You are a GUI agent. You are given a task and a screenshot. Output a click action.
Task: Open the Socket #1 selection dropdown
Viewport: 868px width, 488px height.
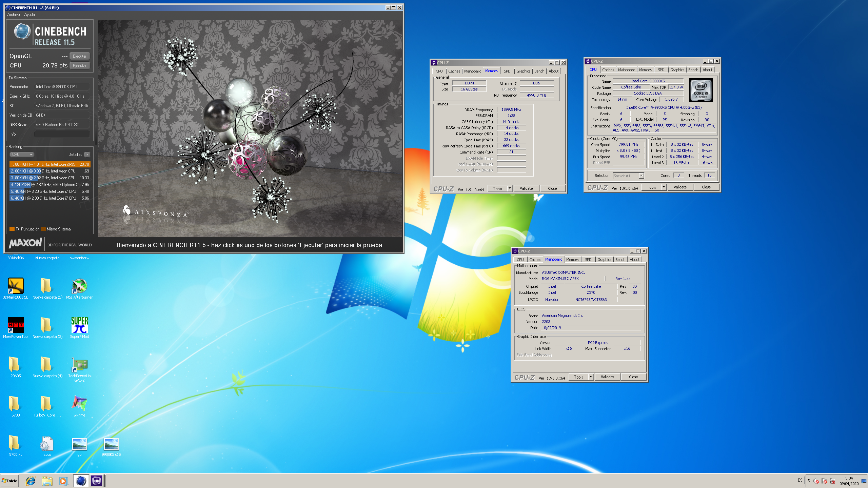[628, 176]
